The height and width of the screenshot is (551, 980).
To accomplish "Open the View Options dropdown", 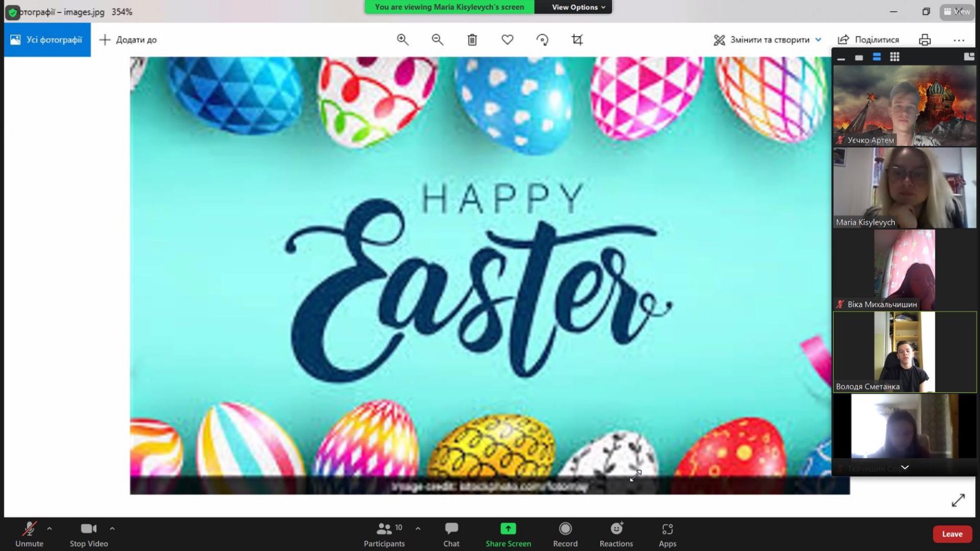I will pos(578,7).
